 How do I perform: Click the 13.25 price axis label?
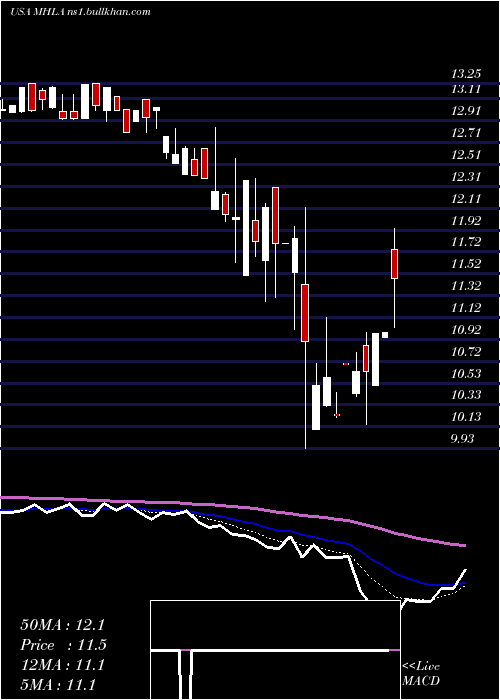[468, 74]
